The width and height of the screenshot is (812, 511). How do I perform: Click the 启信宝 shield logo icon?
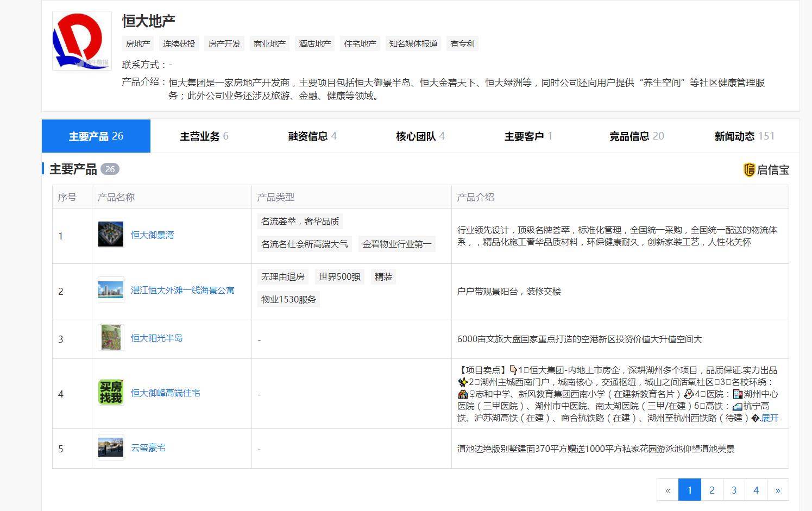[x=750, y=169]
